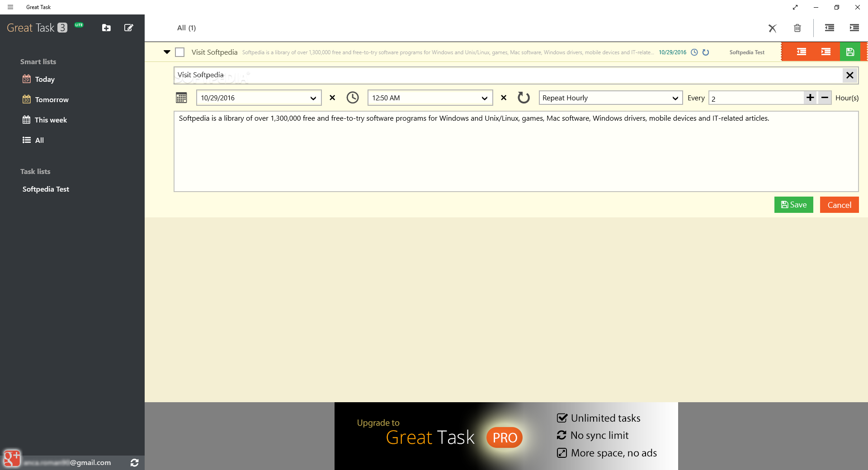Click the repeat icon in task row

click(706, 52)
